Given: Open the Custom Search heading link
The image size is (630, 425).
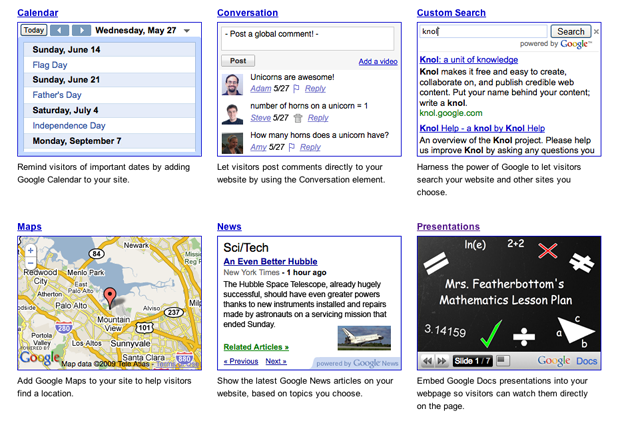Looking at the screenshot, I should (x=451, y=13).
